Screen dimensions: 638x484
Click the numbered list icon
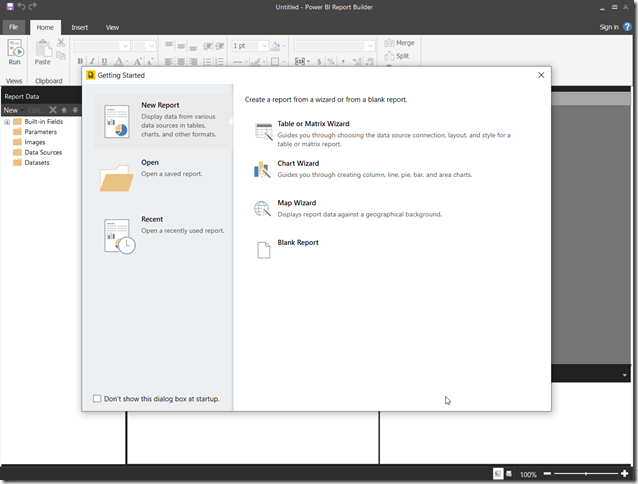pos(220,61)
